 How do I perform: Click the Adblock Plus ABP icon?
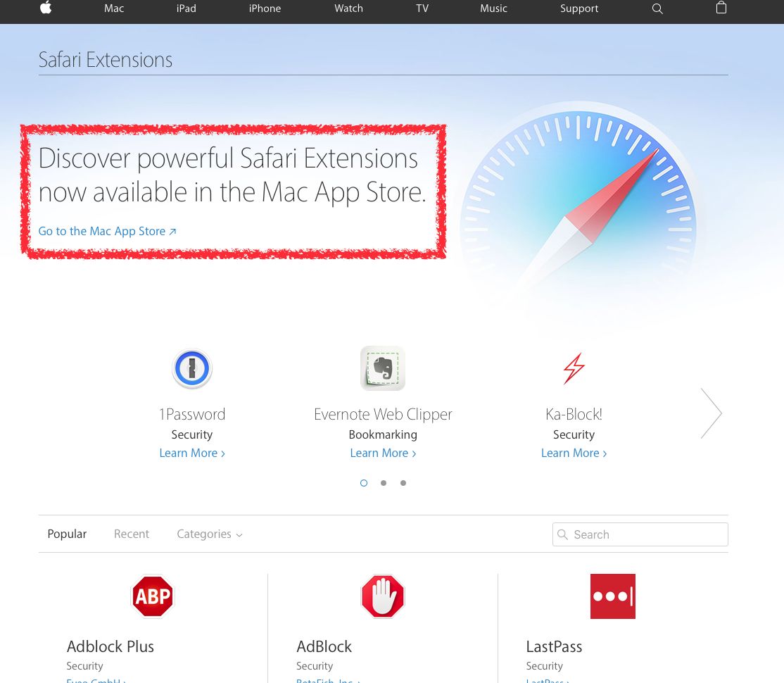[x=153, y=596]
